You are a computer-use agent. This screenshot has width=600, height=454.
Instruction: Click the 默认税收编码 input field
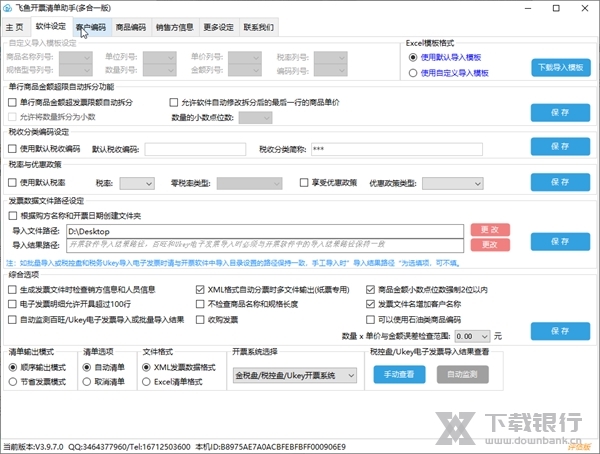(x=195, y=149)
